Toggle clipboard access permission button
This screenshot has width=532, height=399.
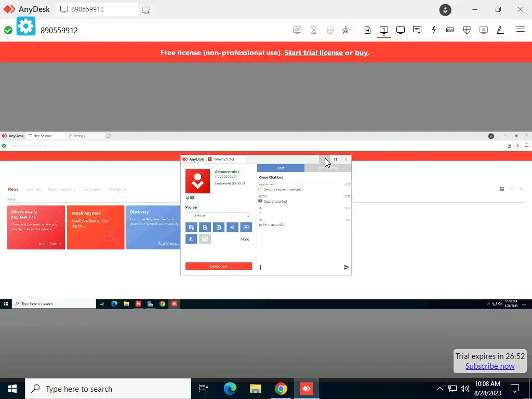pyautogui.click(x=219, y=228)
